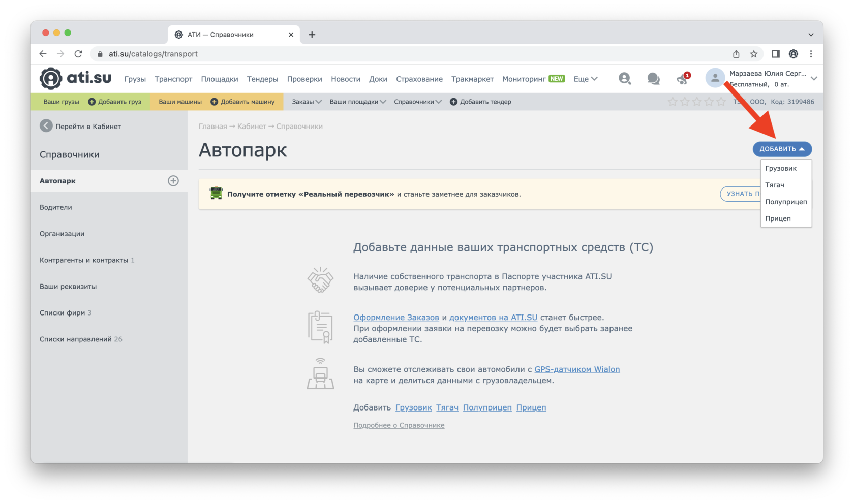854x504 pixels.
Task: Click Полуприцеп link after Добавить
Action: point(487,407)
